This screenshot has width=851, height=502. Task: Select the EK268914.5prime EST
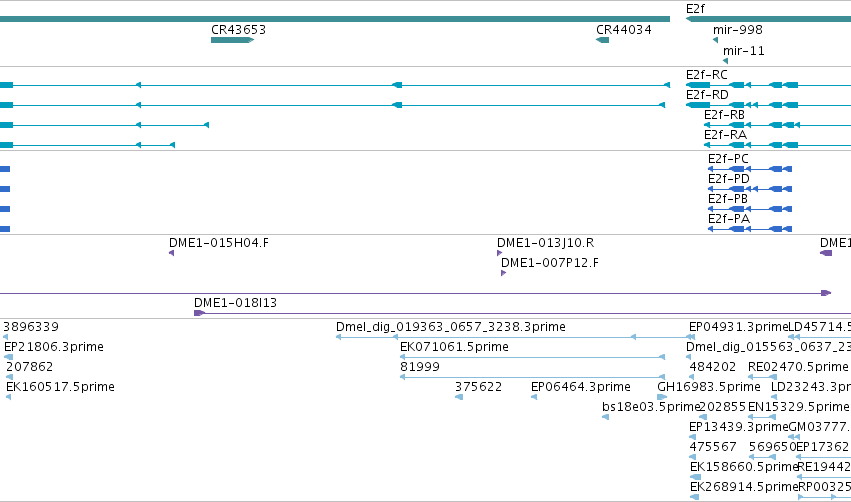(x=694, y=498)
